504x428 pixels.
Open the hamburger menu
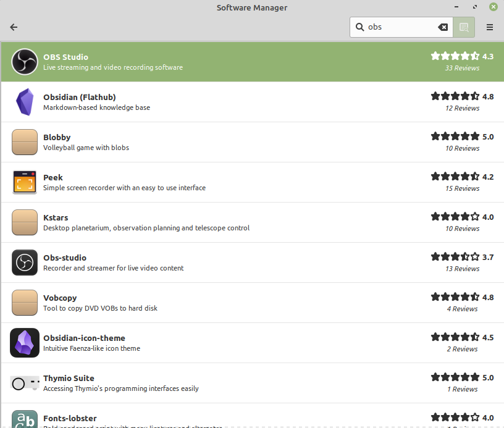[490, 27]
